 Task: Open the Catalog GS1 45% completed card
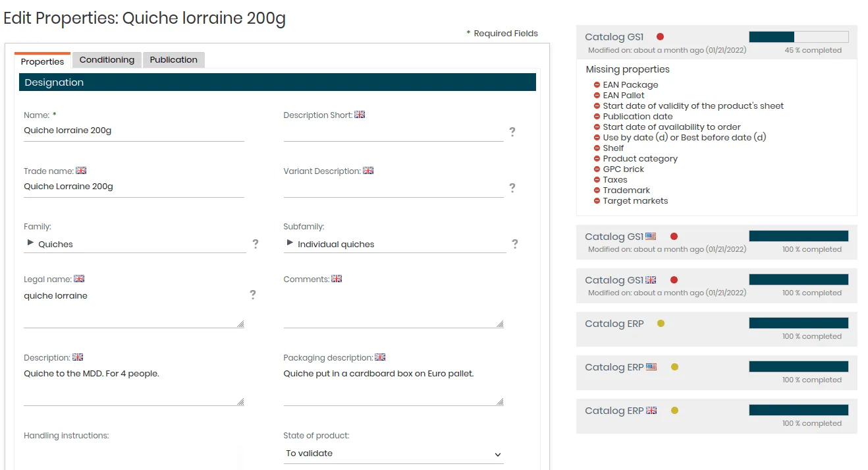[717, 43]
